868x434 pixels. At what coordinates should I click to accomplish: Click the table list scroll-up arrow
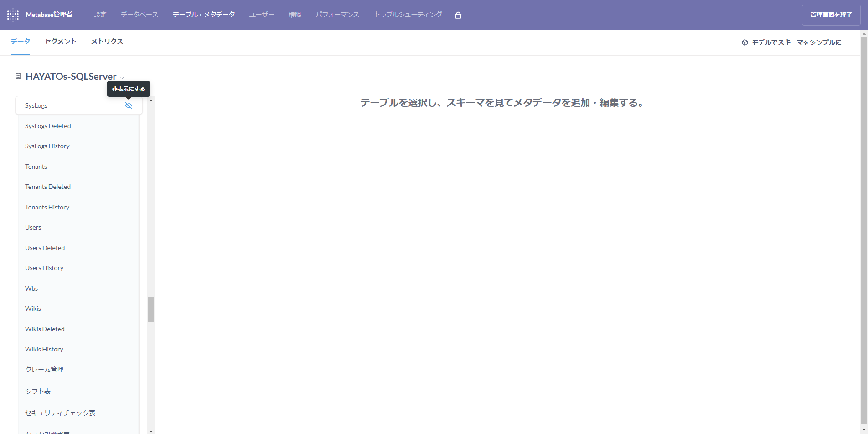[x=151, y=100]
